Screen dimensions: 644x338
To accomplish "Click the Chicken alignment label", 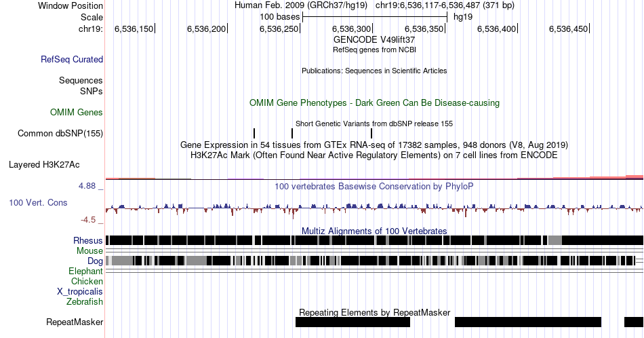I will pyautogui.click(x=87, y=281).
